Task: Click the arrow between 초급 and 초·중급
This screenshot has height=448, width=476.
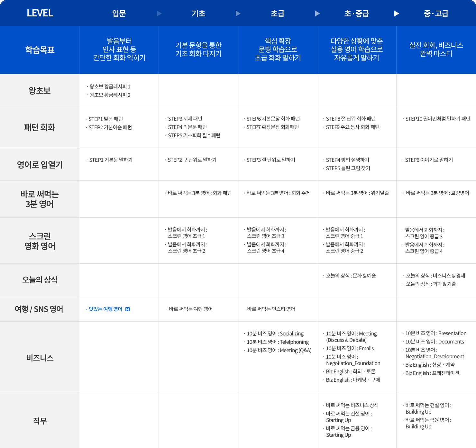Action: (317, 14)
